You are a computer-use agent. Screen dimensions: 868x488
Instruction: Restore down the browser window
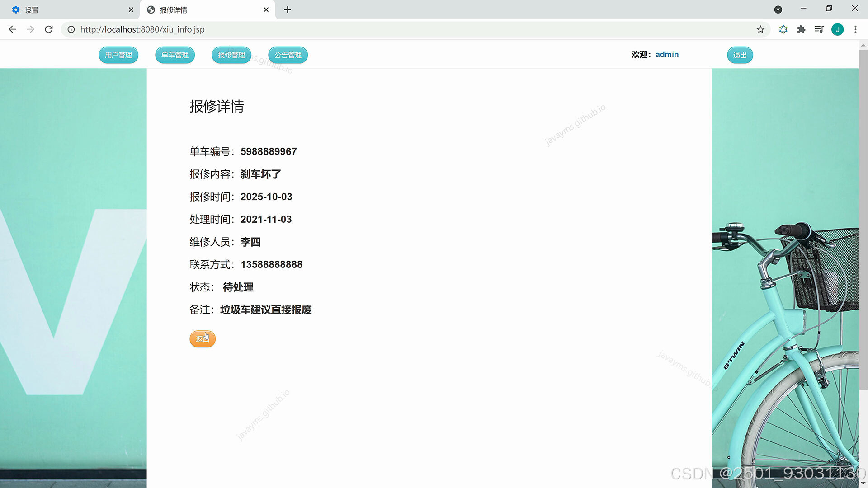pos(829,9)
